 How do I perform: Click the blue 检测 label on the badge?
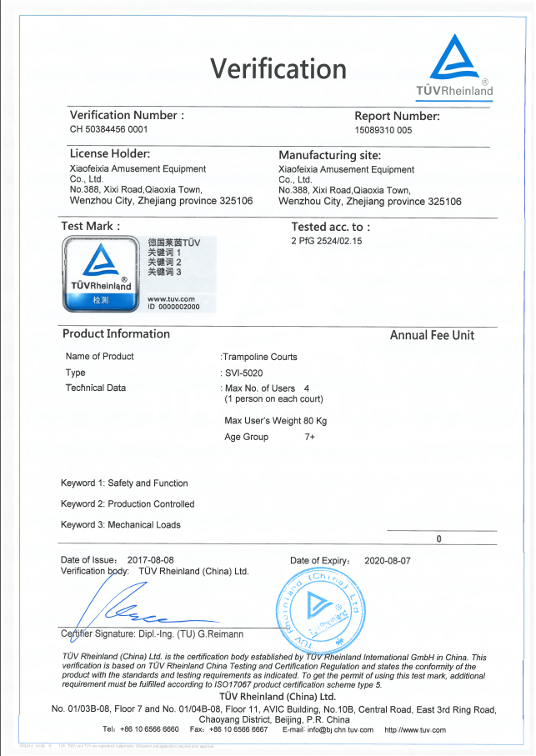click(x=101, y=300)
